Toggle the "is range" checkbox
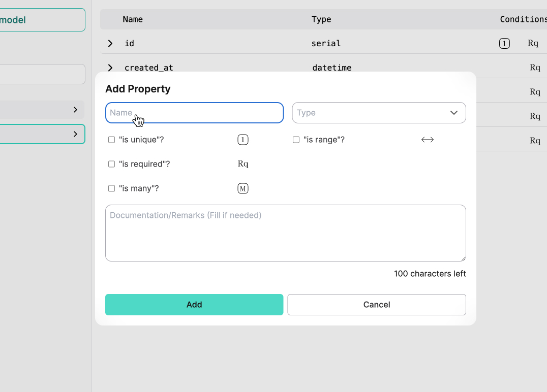 pyautogui.click(x=296, y=140)
